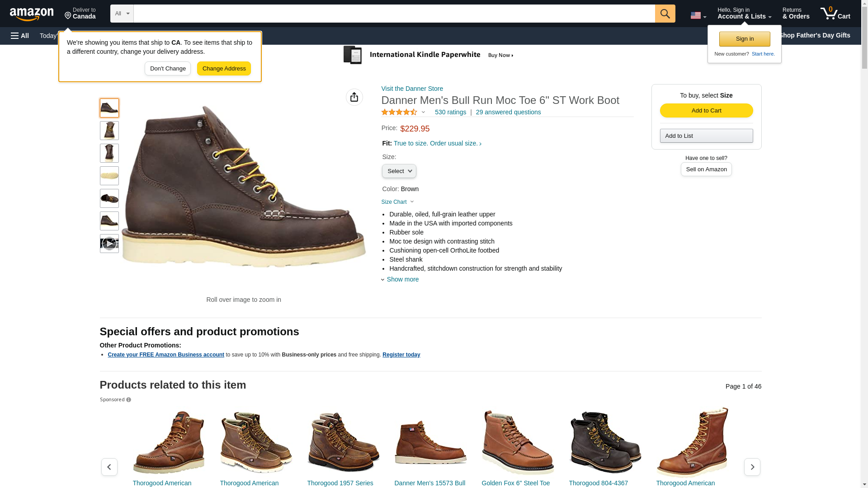
Task: Open Shop Father's Day Gifts link
Action: click(814, 35)
